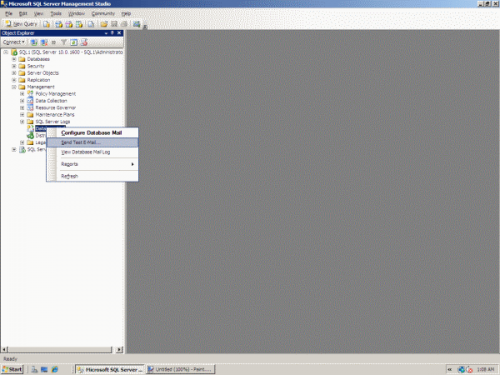Viewport: 500px width, 375px height.
Task: Select the Maintenance Plans tree item
Action: click(55, 115)
